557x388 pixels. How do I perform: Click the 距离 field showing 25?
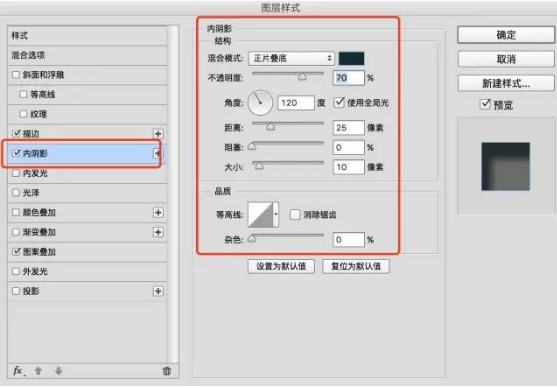[348, 128]
